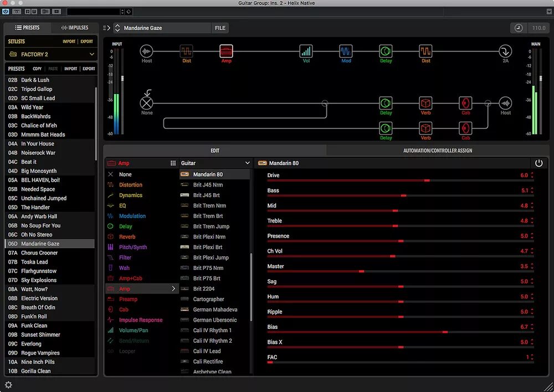The width and height of the screenshot is (554, 392).
Task: Select the 03A Wild Year preset
Action: tap(49, 107)
